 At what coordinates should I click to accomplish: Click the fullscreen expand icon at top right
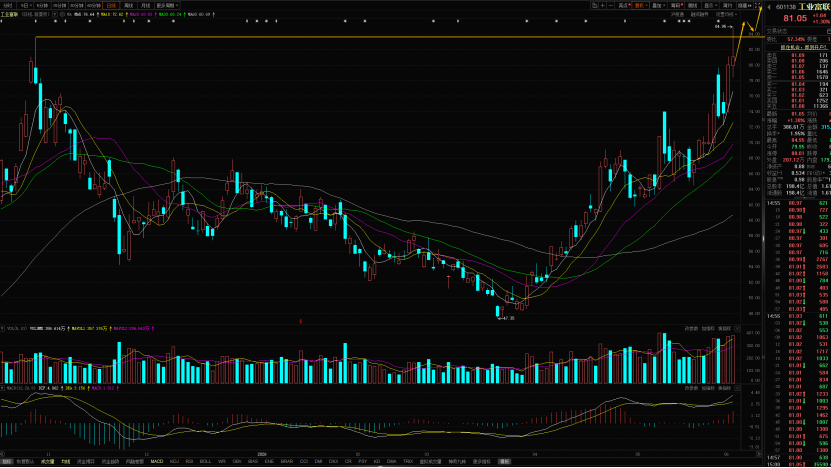coord(758,5)
